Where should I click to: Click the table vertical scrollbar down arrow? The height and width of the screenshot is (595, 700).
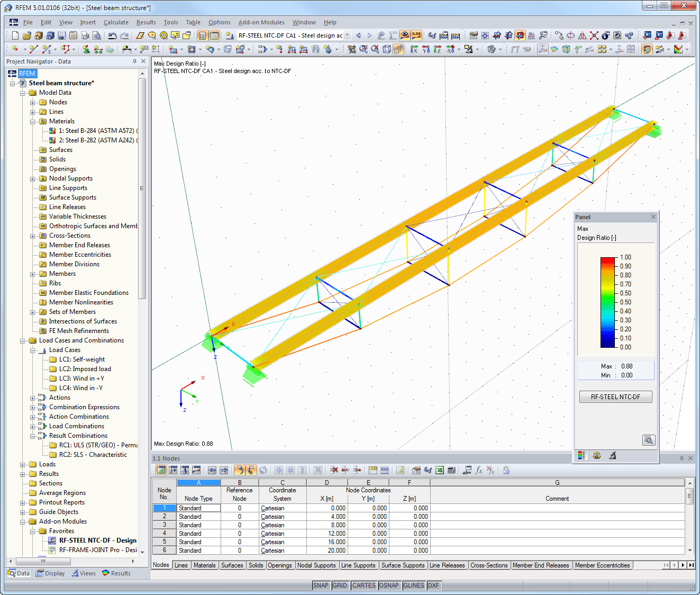[x=689, y=551]
